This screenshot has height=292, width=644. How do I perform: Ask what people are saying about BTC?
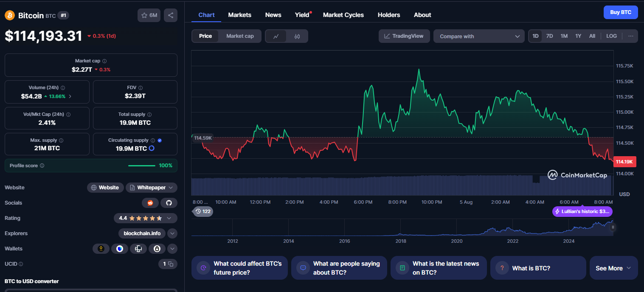tap(339, 268)
